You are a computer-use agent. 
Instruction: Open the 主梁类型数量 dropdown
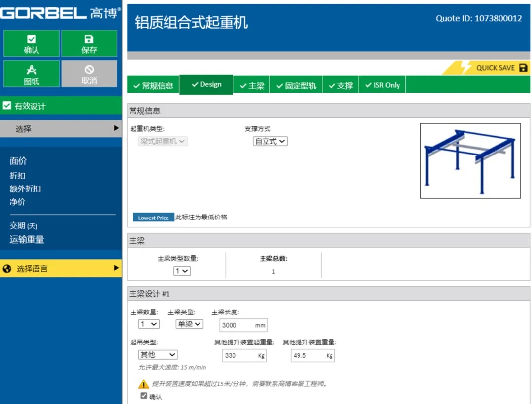pyautogui.click(x=182, y=271)
